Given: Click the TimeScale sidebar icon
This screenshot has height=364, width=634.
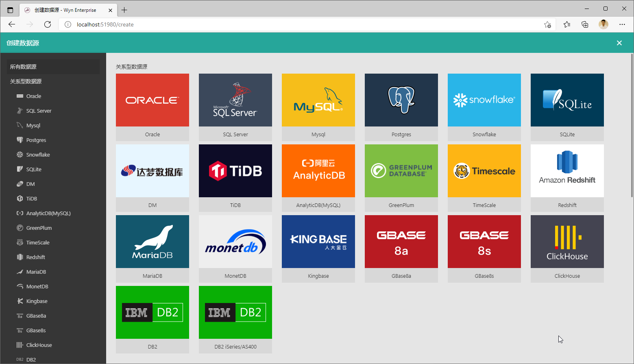Looking at the screenshot, I should pyautogui.click(x=20, y=242).
